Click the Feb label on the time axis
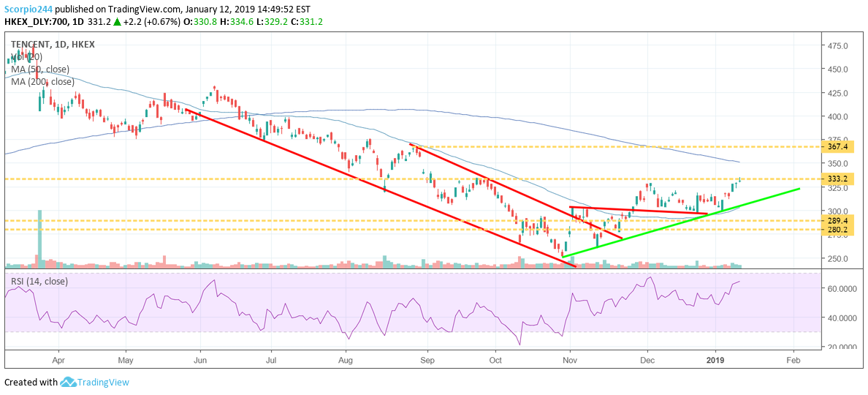 [x=793, y=360]
